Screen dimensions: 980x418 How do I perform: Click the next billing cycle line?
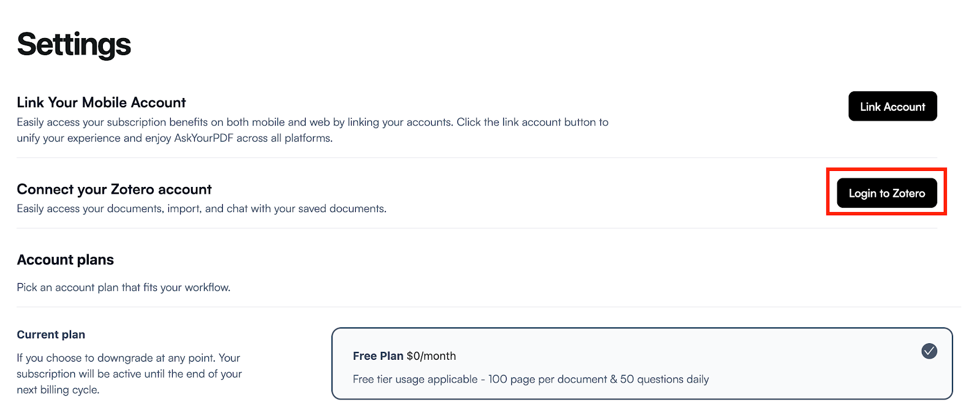point(58,390)
